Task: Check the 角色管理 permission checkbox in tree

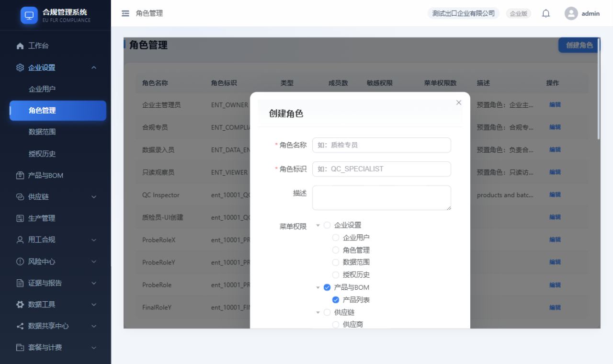Action: click(x=336, y=250)
